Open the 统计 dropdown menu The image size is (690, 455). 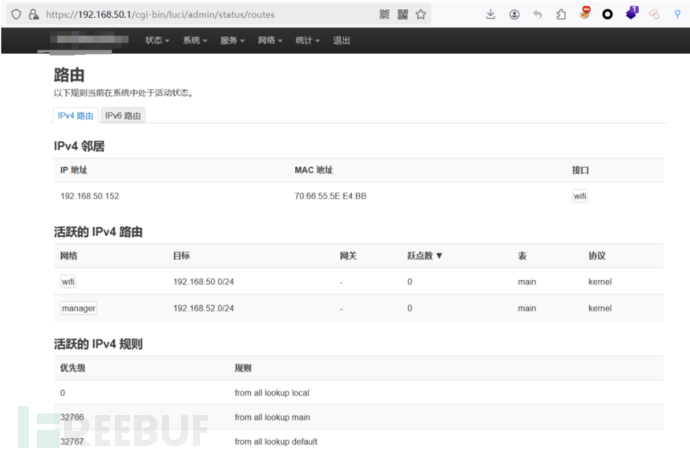point(308,40)
